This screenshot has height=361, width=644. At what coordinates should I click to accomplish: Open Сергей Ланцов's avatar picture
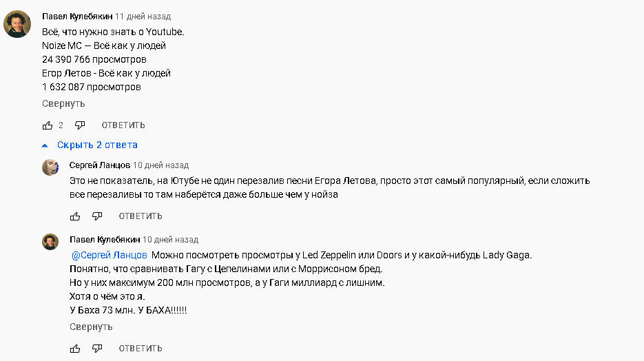pyautogui.click(x=50, y=167)
